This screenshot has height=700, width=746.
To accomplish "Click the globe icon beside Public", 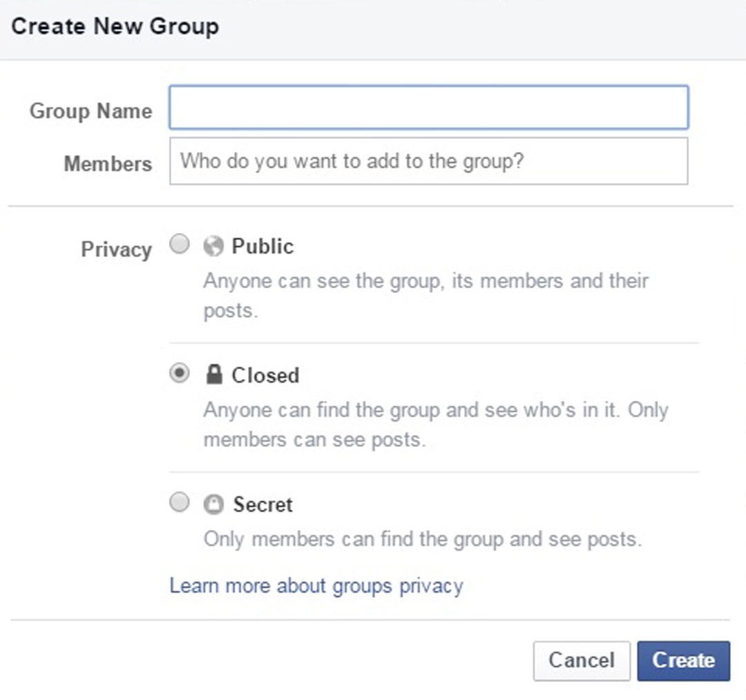I will click(x=214, y=246).
